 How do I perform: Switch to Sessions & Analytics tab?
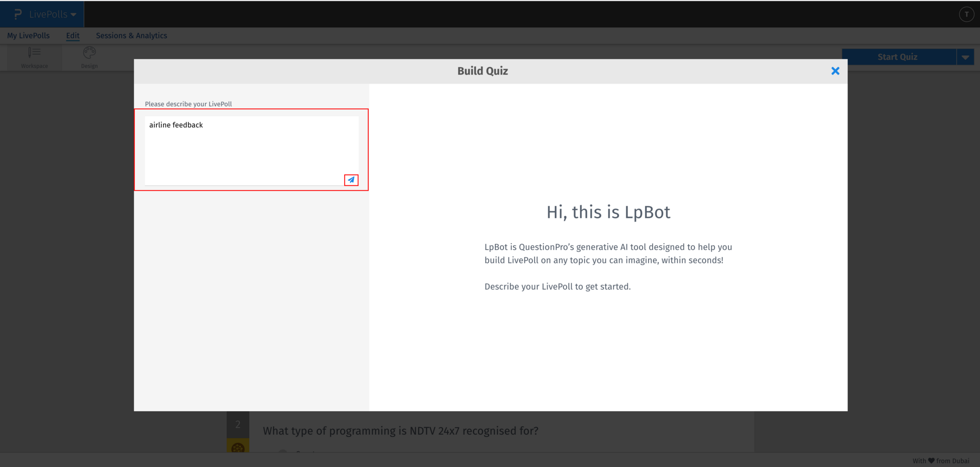pyautogui.click(x=131, y=36)
